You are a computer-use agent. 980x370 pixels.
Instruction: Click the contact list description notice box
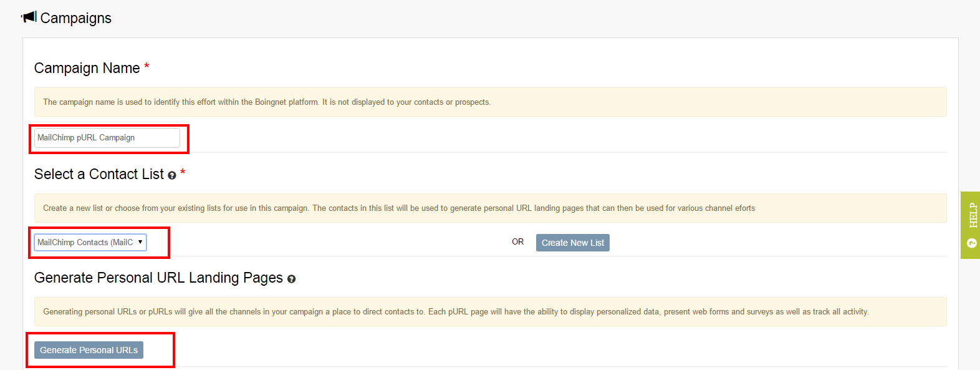pos(490,208)
